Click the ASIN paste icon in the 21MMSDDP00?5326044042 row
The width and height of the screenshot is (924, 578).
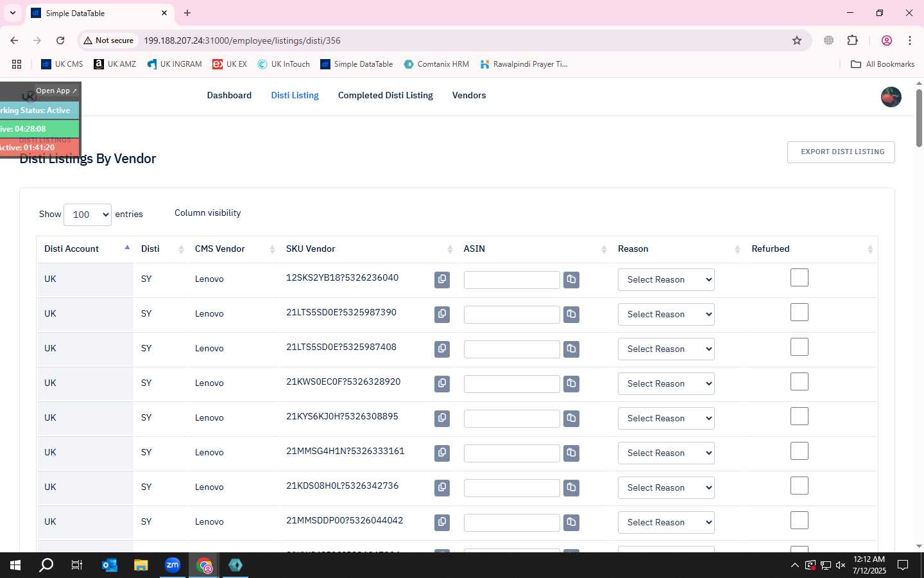tap(571, 522)
